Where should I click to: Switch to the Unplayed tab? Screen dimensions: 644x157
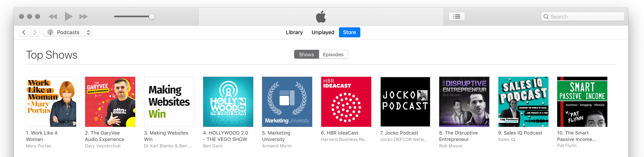[x=323, y=32]
